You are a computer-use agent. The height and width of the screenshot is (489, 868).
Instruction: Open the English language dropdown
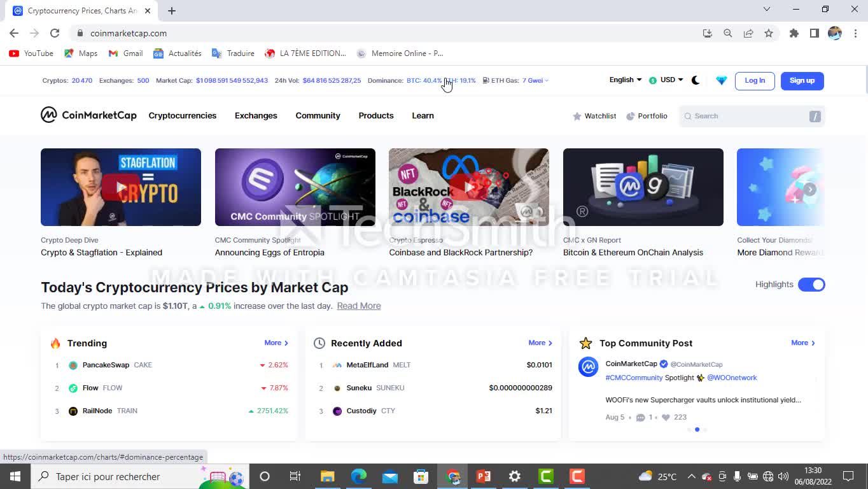pos(626,80)
